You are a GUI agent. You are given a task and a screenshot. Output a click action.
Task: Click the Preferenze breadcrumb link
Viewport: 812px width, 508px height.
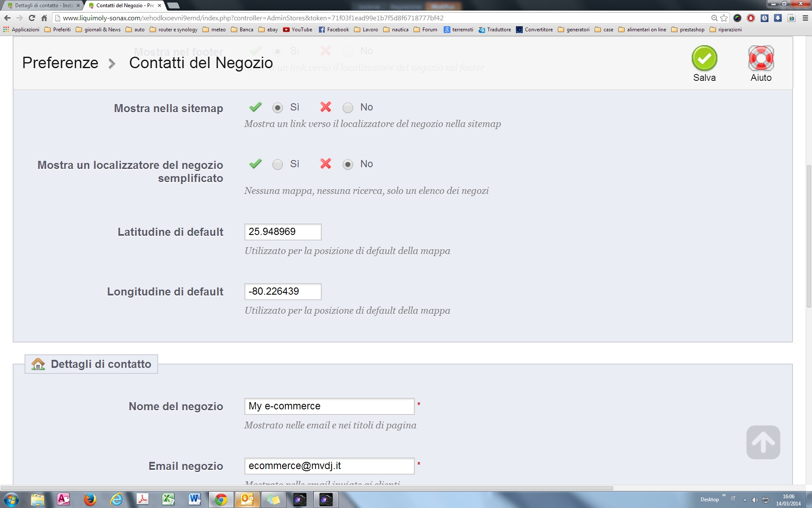click(60, 63)
